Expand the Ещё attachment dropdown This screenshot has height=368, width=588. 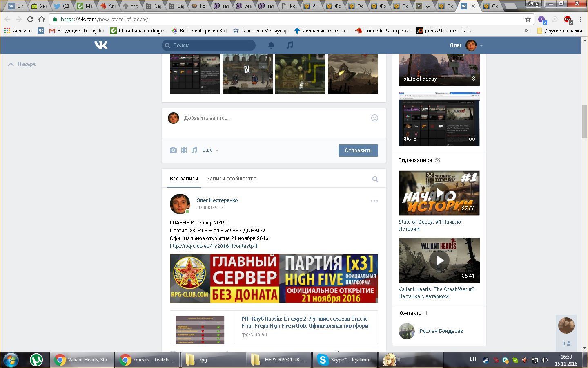[x=210, y=150]
